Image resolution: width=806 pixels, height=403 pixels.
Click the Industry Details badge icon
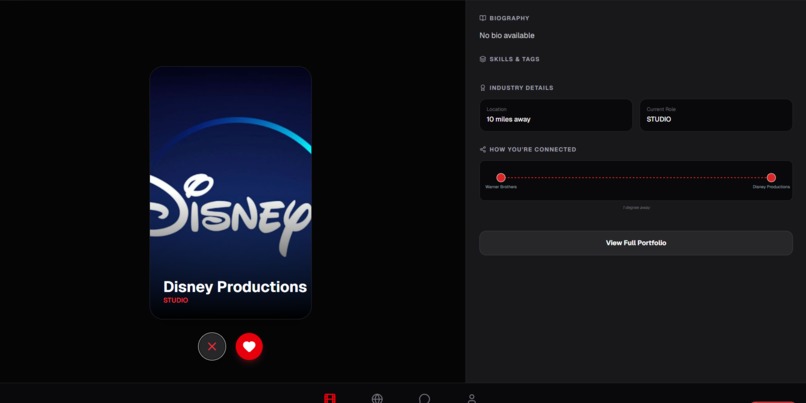point(483,88)
